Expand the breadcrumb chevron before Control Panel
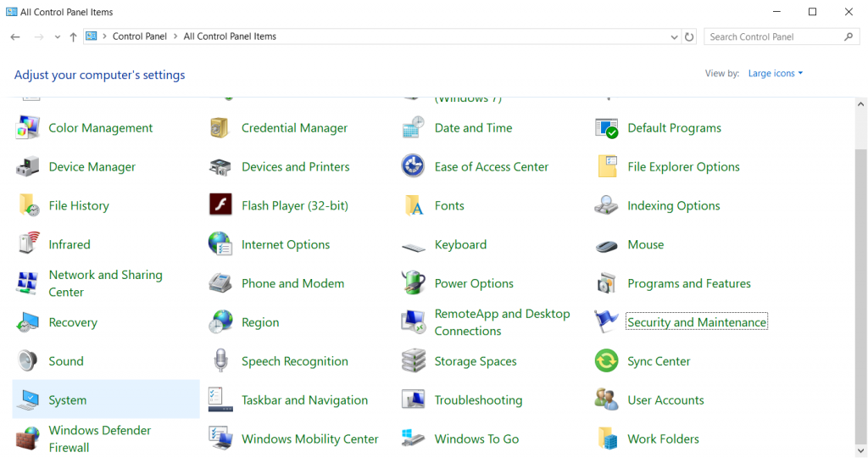This screenshot has height=458, width=868. click(104, 36)
